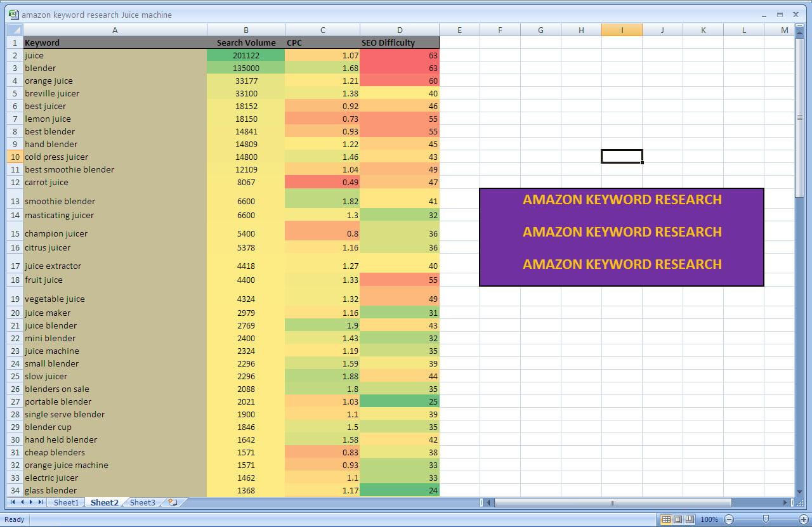This screenshot has width=812, height=527.
Task: Insert a new worksheet using the tab icon
Action: [171, 502]
